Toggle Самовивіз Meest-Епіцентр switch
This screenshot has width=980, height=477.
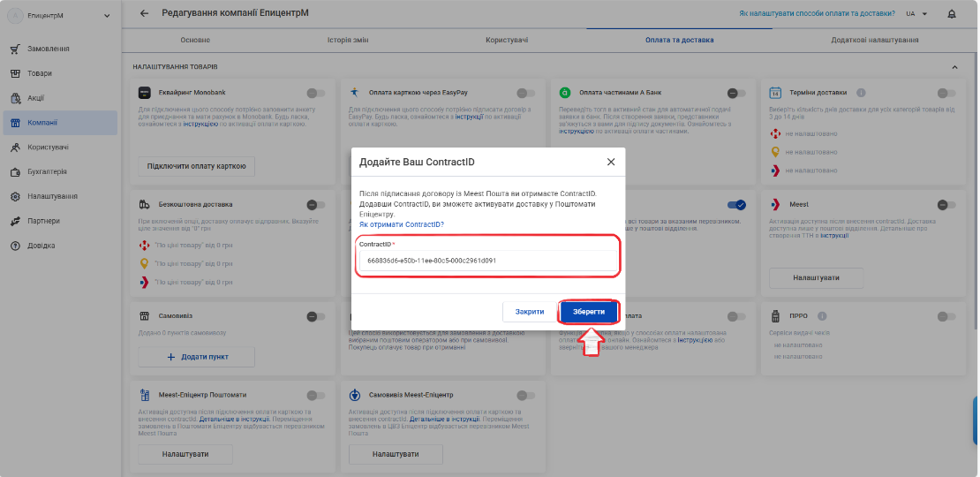[x=526, y=395]
